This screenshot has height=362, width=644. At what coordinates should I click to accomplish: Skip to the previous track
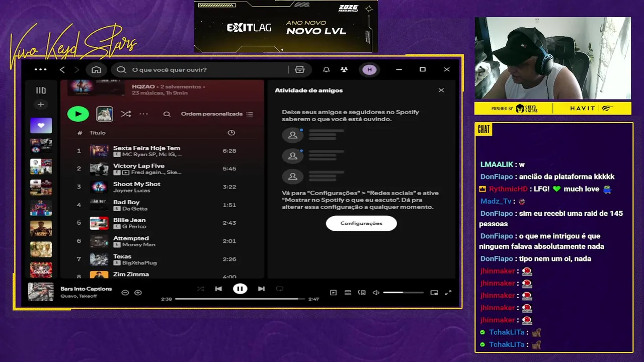tap(218, 289)
